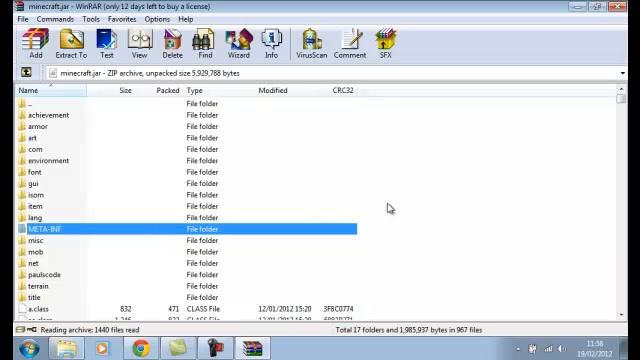The width and height of the screenshot is (640, 360).
Task: Click the Delete toolbar icon
Action: [172, 43]
